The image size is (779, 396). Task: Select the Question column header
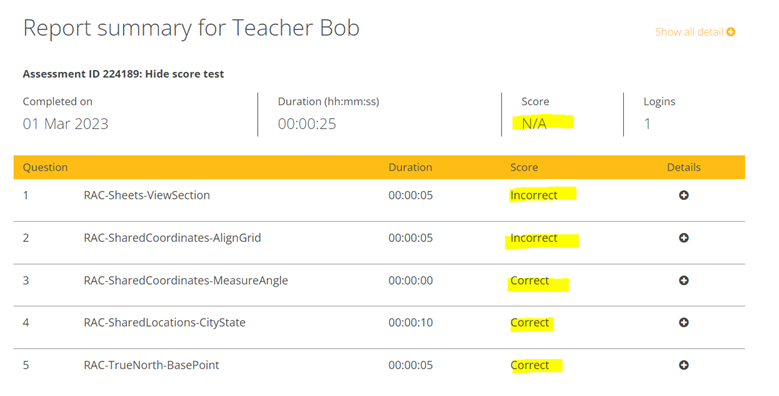pyautogui.click(x=45, y=167)
